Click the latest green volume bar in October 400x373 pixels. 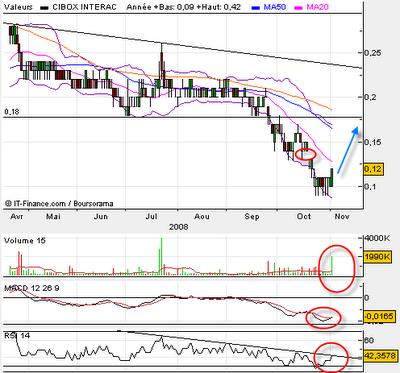(x=332, y=265)
